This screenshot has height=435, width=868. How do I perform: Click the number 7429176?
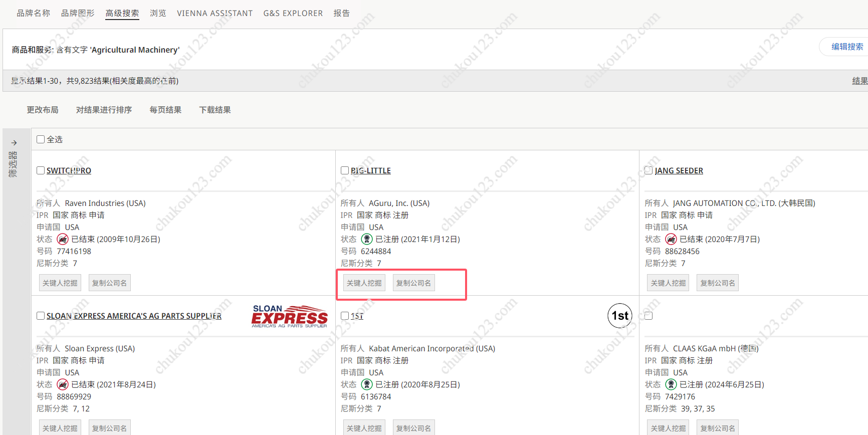680,396
